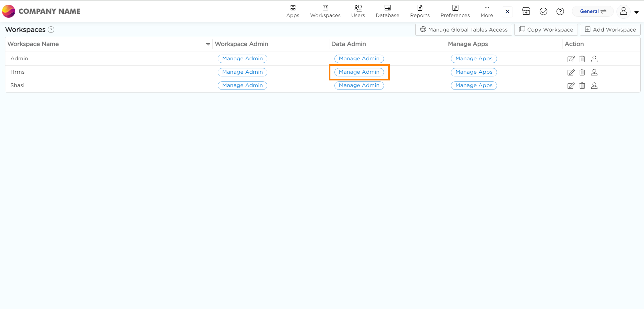Viewport: 644px width, 309px height.
Task: Toggle the General switch button
Action: (593, 11)
